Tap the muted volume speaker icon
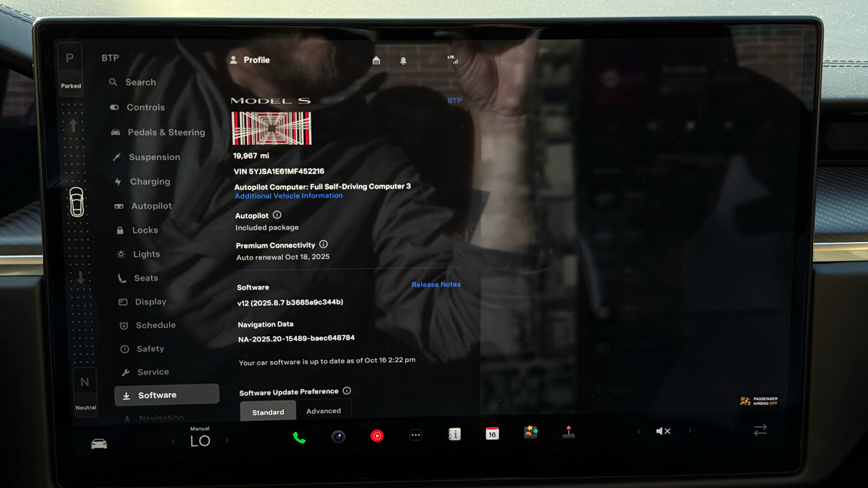Viewport: 868px width, 488px height. [663, 431]
